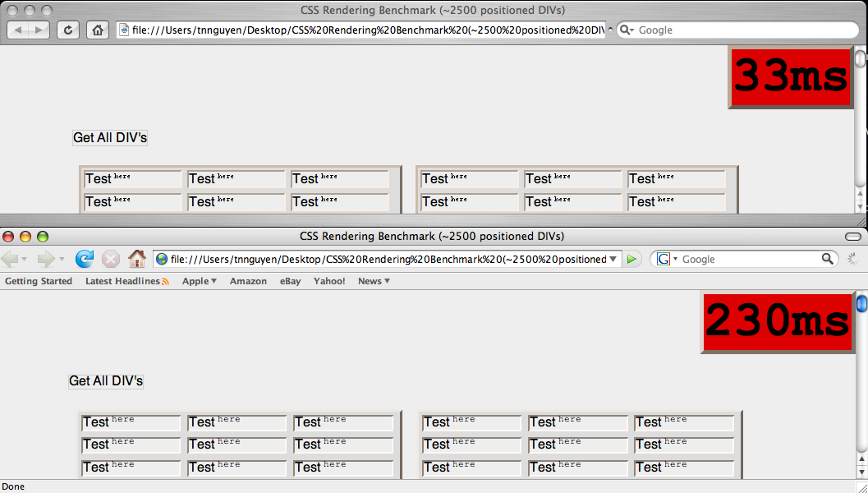Open the Firefox search engine selector
Screen dimensions: 868x493
(667, 260)
